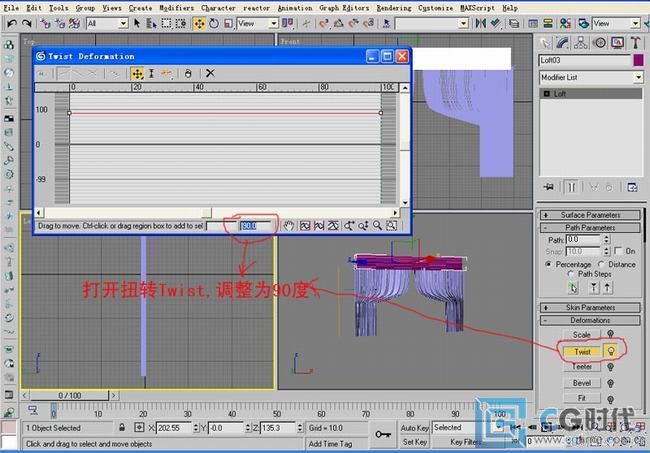Open the Motion panel tab
Screen dimensions: 650x453
[599, 43]
